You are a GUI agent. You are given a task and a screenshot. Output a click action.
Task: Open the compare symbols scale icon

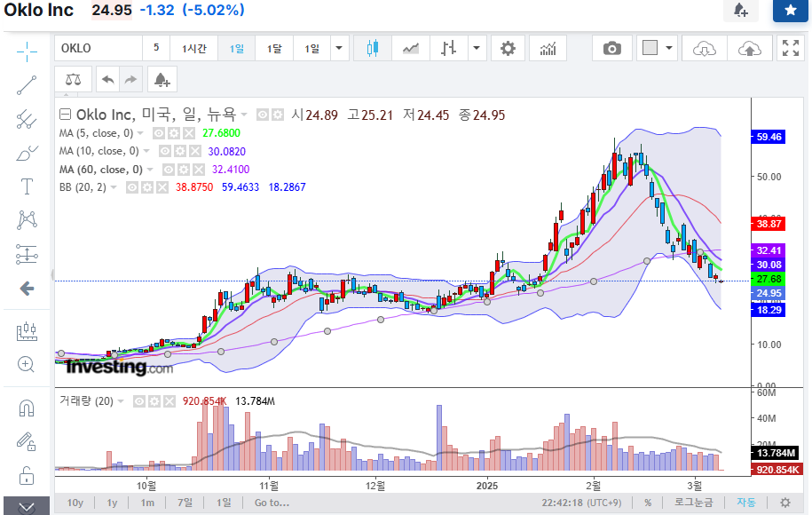point(73,79)
